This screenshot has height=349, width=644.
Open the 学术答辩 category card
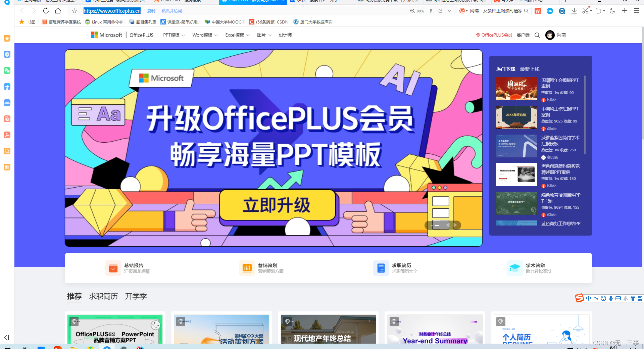[529, 268]
